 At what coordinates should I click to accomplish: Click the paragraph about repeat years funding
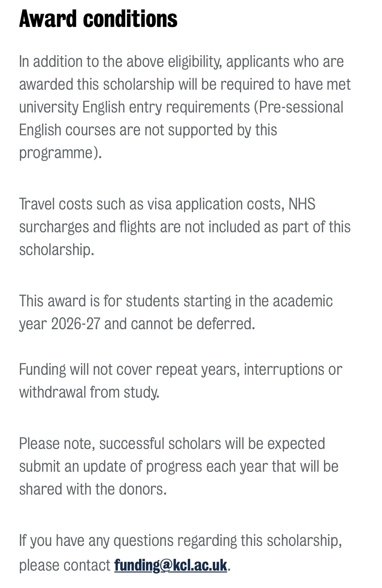click(180, 381)
